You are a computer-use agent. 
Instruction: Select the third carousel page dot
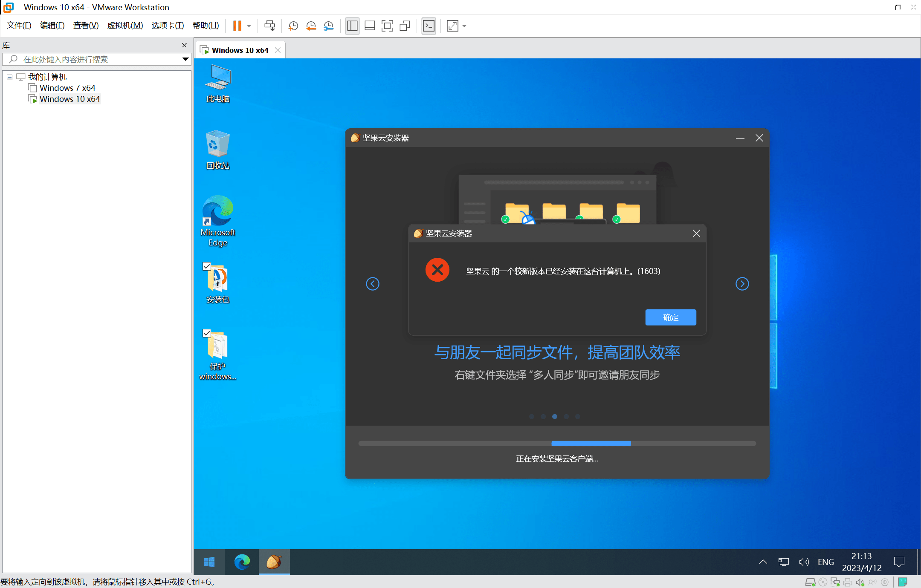[x=555, y=417]
